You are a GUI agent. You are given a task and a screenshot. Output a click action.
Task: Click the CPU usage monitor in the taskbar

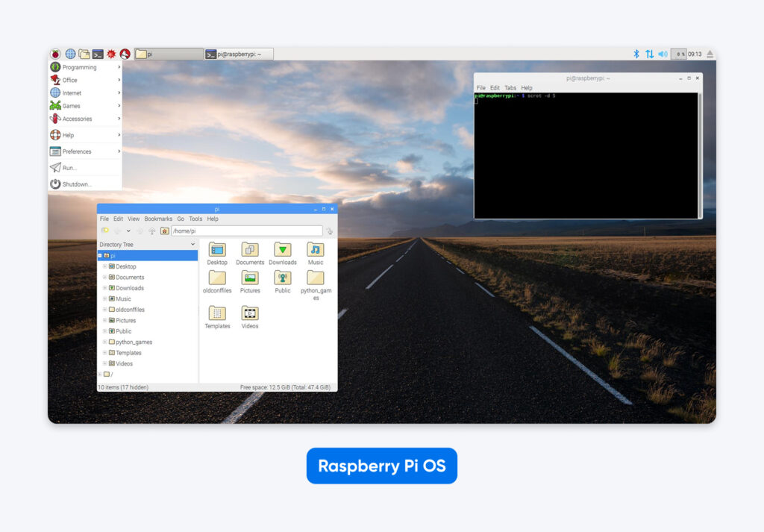pyautogui.click(x=679, y=54)
